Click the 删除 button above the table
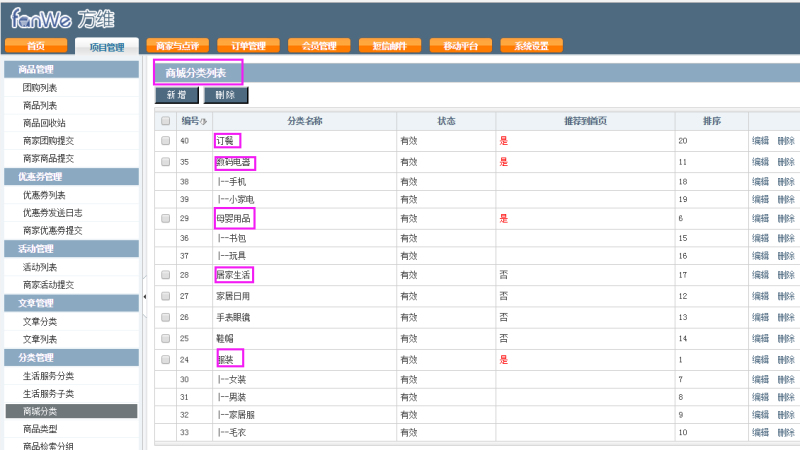The width and height of the screenshot is (800, 450). pos(225,95)
